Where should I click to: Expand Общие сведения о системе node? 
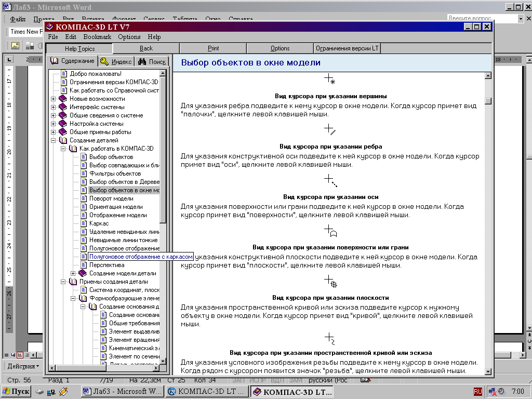54,115
